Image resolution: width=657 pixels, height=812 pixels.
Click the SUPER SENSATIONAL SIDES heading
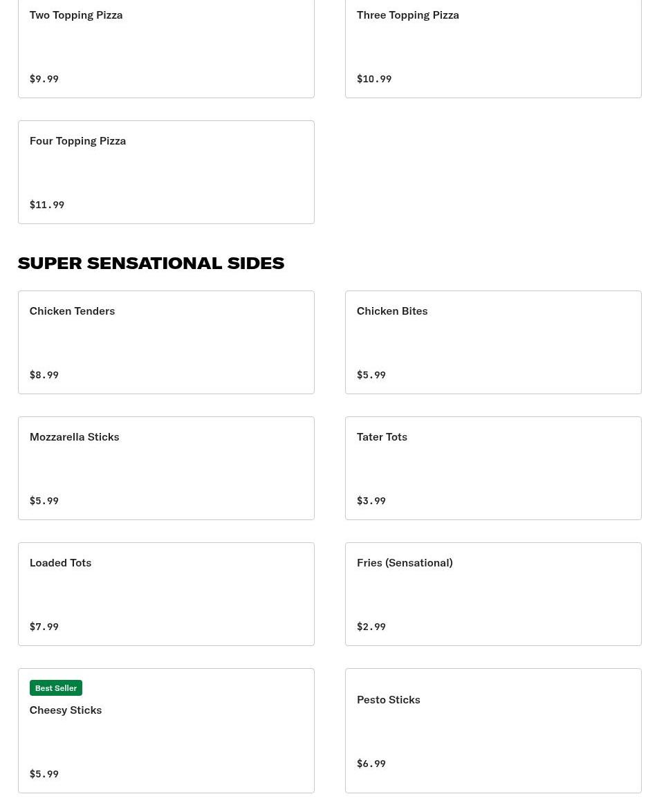pyautogui.click(x=151, y=263)
